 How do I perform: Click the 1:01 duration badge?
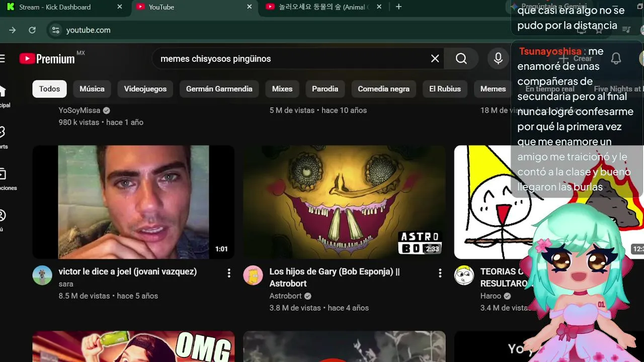click(x=221, y=249)
